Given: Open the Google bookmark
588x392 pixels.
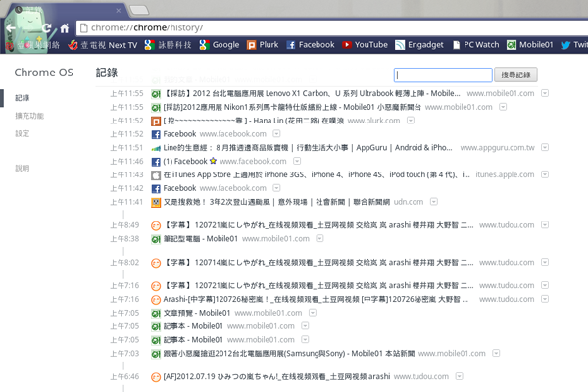Looking at the screenshot, I should tap(220, 45).
